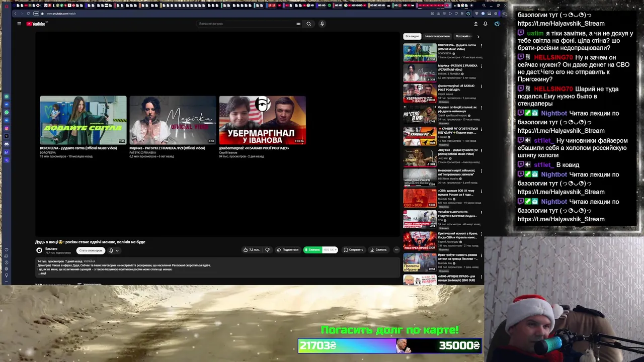Image resolution: width=644 pixels, height=362 pixels.
Task: Click chat username HELLSING70 on the СВО message
Action: pyautogui.click(x=553, y=58)
